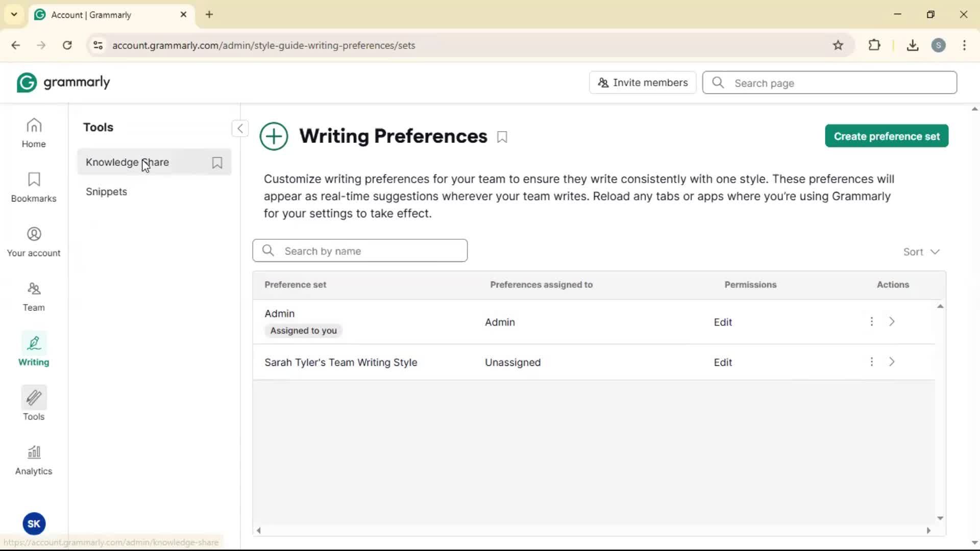This screenshot has width=980, height=551.
Task: Click down arrow on table scrollbar
Action: [x=940, y=518]
